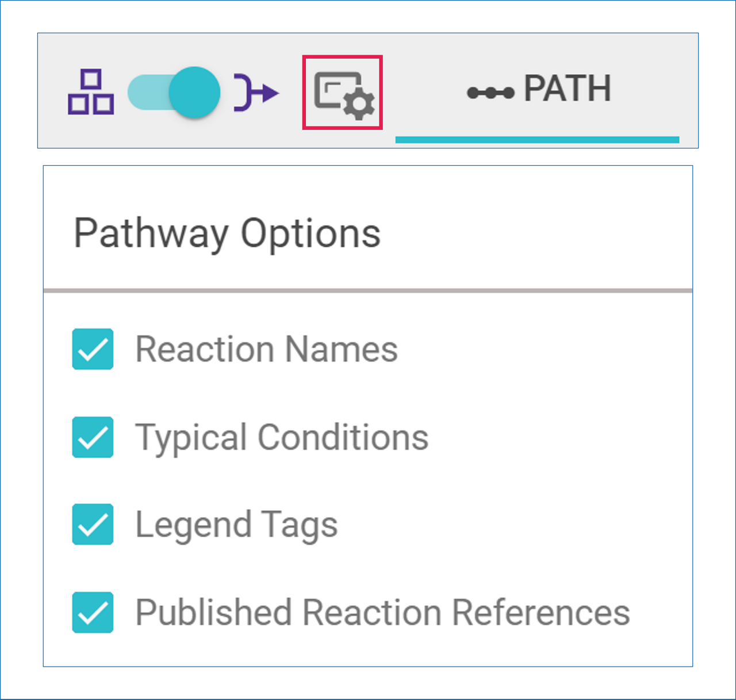Click the teal underline beneath the PATH tab
This screenshot has height=700, width=736.
tap(537, 140)
